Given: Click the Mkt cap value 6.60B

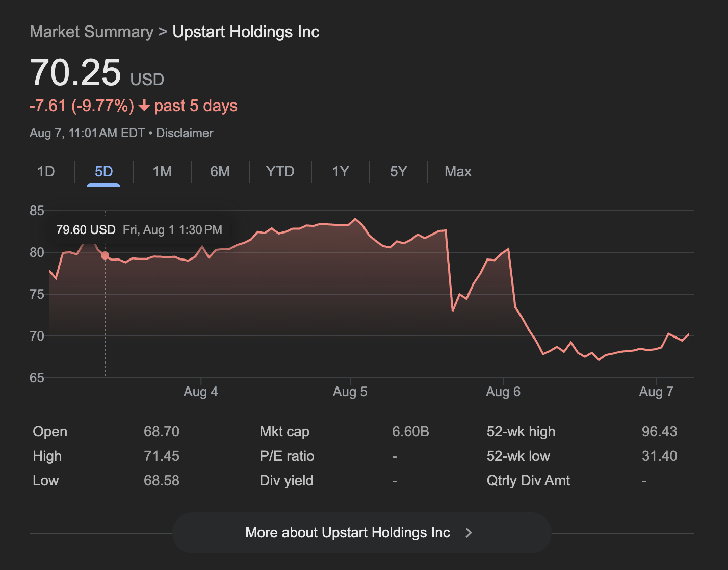Looking at the screenshot, I should click(410, 432).
